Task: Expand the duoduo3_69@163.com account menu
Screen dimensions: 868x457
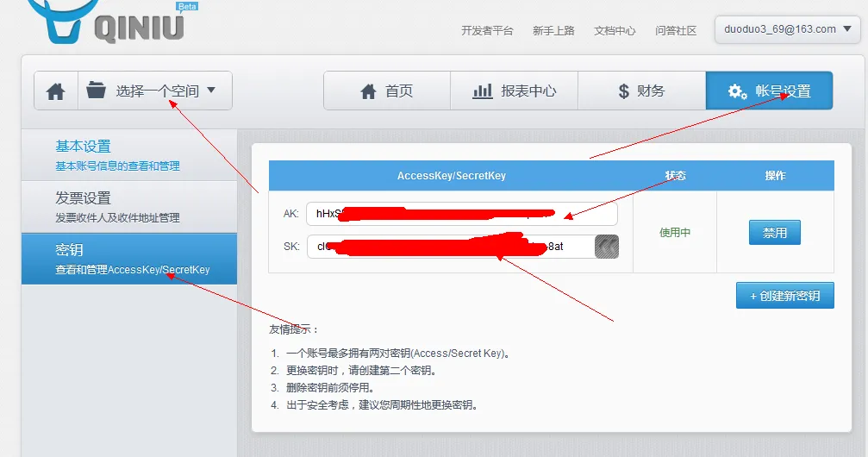Action: [x=787, y=29]
